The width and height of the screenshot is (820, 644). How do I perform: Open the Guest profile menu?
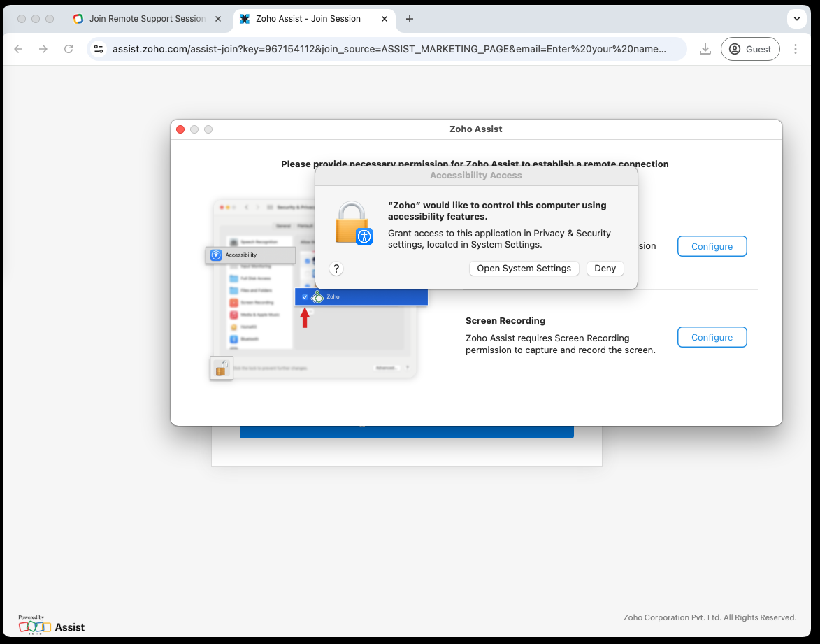click(x=750, y=49)
